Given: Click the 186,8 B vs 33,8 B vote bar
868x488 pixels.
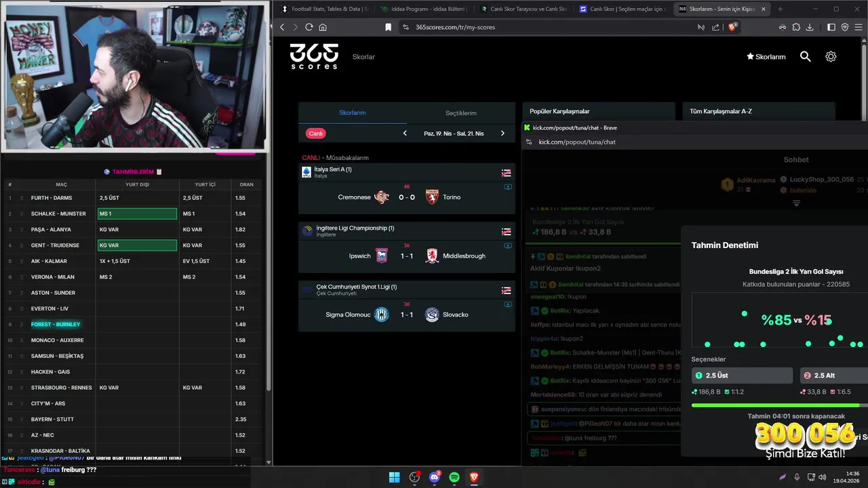Looking at the screenshot, I should pos(572,232).
